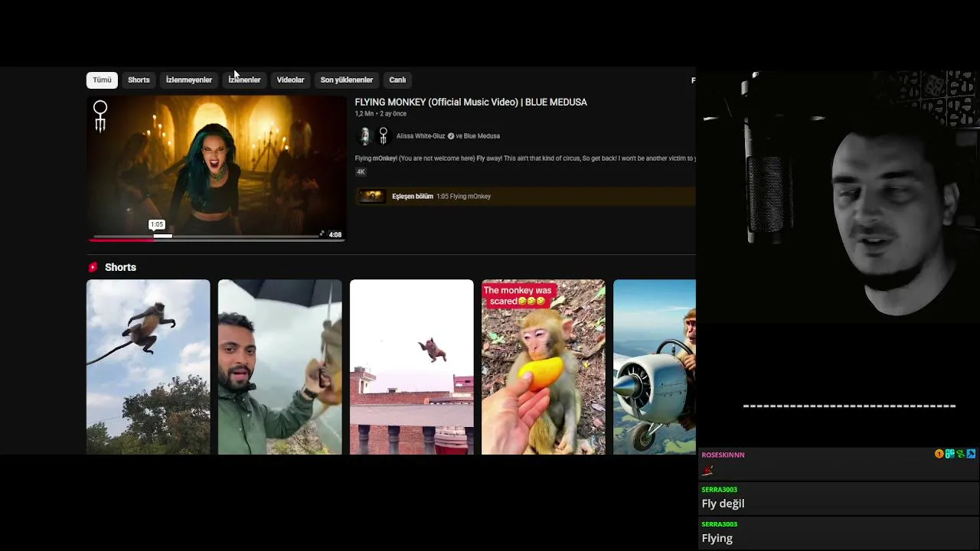
Task: Click the Shorts section heading text
Action: (120, 267)
